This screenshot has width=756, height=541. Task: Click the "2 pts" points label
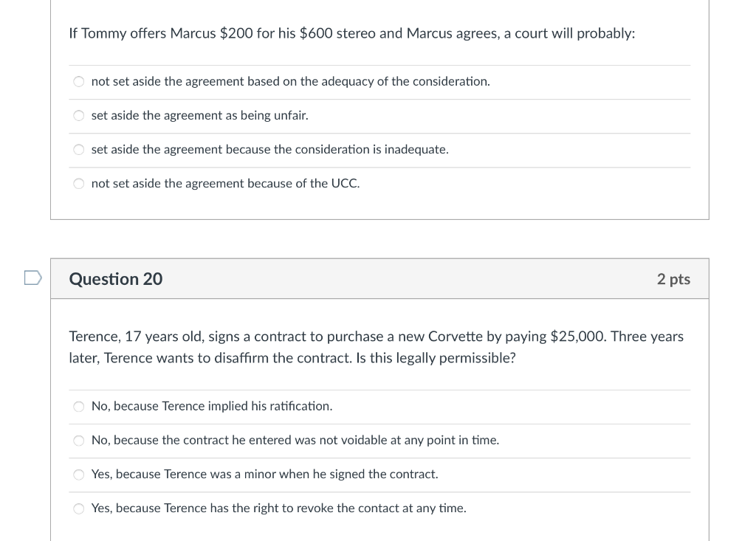[x=673, y=279]
